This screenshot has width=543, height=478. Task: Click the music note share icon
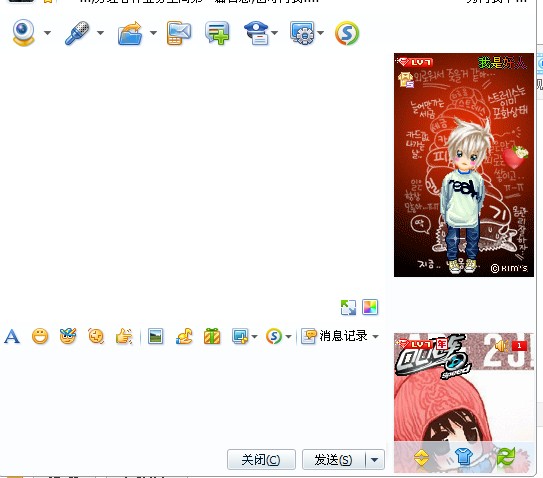pos(184,336)
